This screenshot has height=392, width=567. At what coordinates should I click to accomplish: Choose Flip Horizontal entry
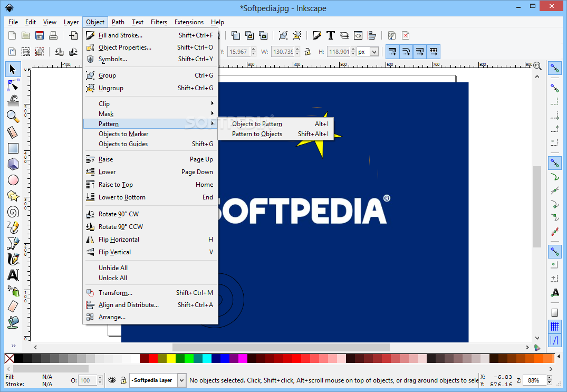pos(150,240)
